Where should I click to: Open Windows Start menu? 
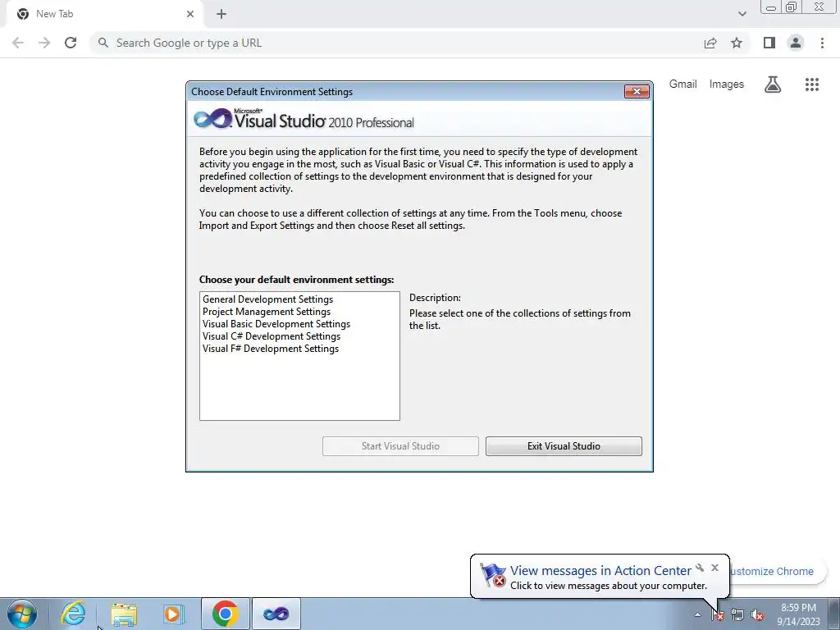[x=22, y=614]
